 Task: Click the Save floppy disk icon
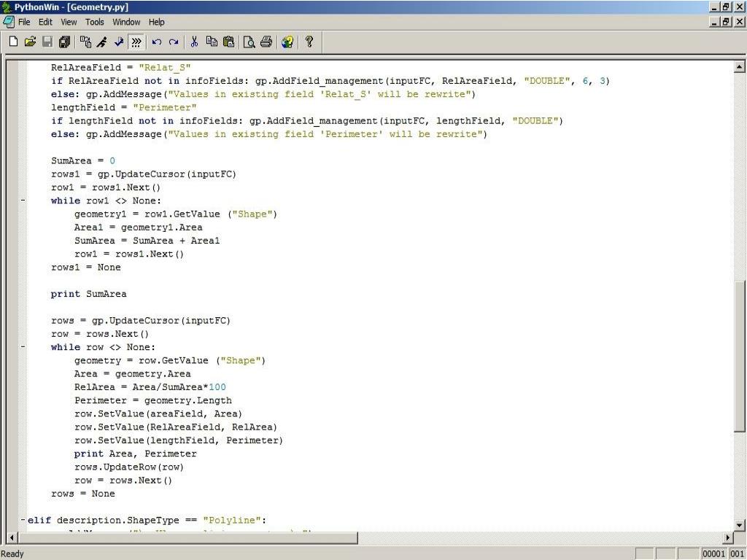point(47,42)
